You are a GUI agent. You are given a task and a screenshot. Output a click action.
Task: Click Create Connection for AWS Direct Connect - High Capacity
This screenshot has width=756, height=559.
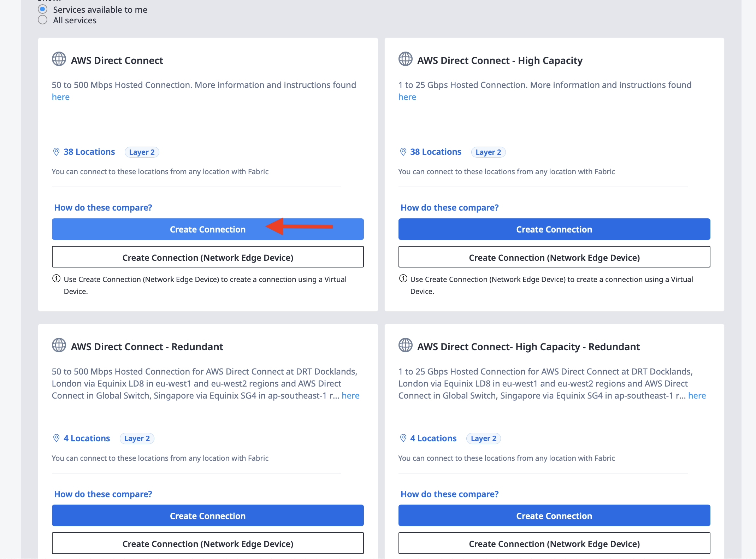click(554, 229)
